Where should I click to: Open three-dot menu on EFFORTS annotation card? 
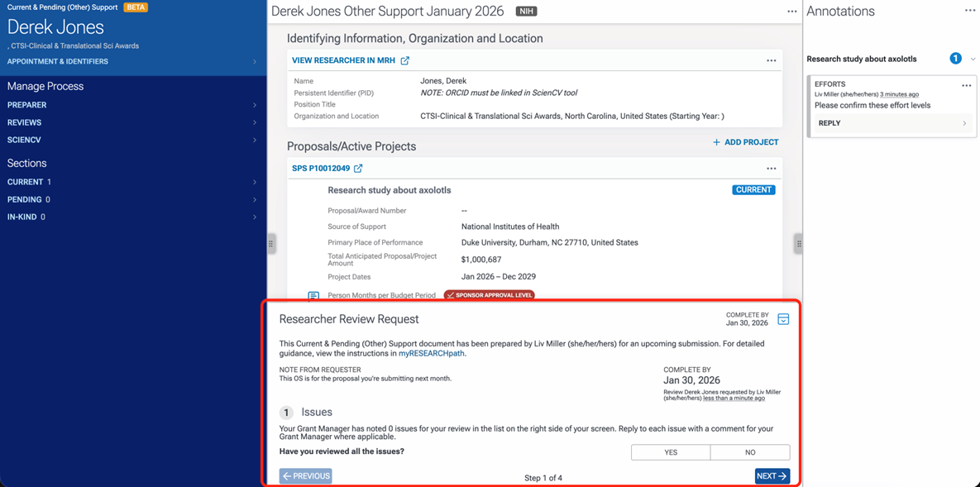(x=966, y=85)
